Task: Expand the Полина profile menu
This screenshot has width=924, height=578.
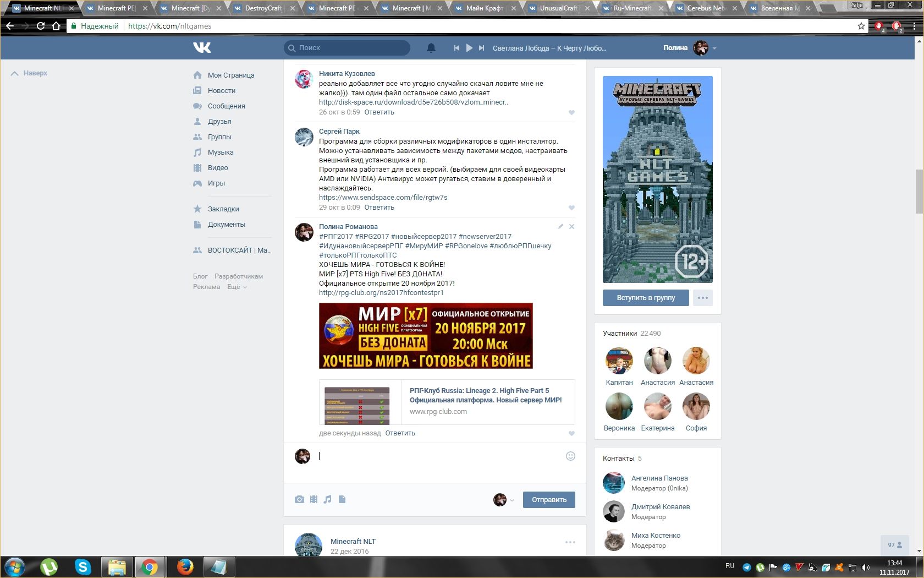Action: [690, 48]
